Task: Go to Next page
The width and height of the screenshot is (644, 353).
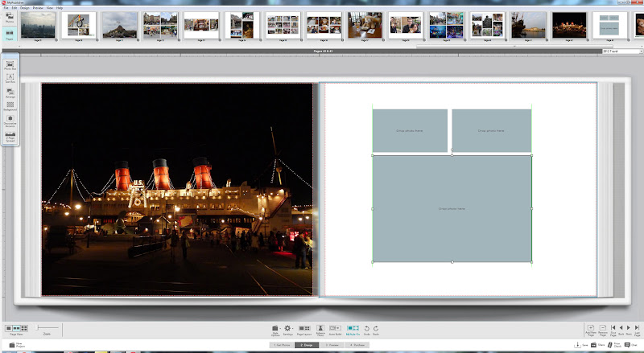Action: point(629,330)
